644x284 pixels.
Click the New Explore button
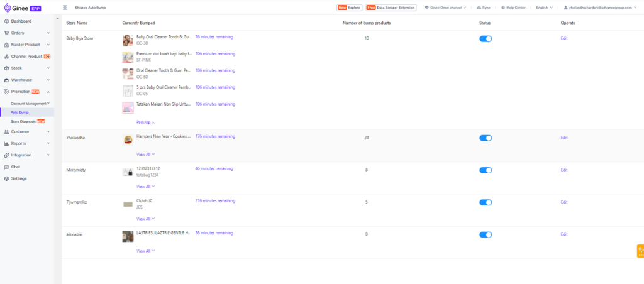point(349,8)
